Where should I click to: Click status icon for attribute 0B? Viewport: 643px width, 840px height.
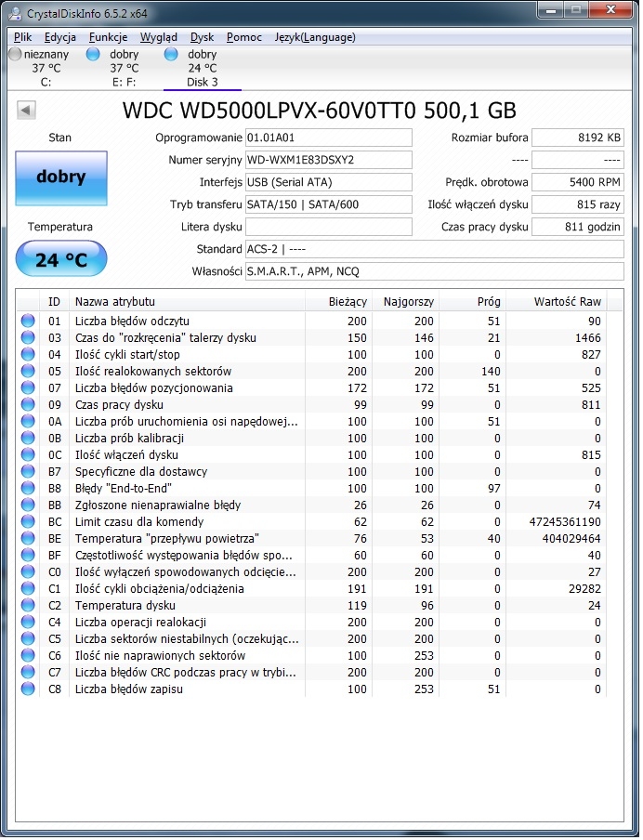point(27,438)
